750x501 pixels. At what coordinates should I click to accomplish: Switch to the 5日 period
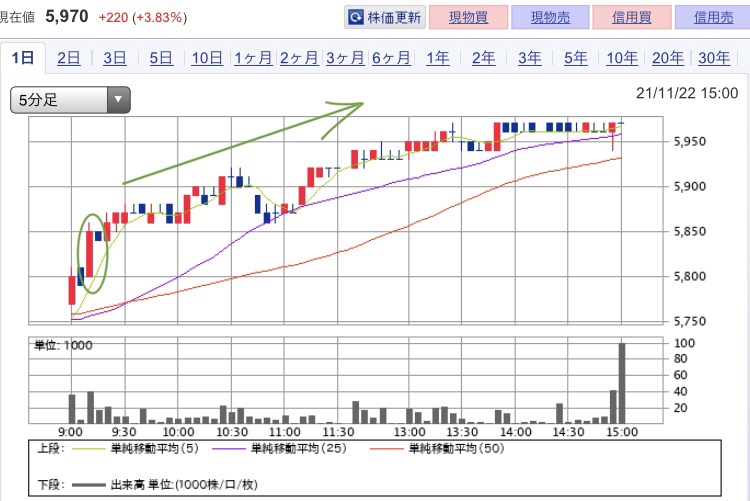[x=161, y=58]
